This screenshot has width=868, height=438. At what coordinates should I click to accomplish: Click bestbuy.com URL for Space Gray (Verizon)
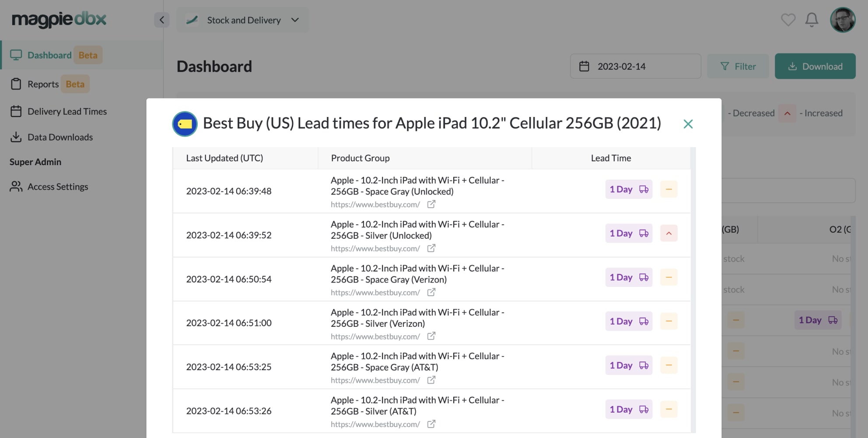(375, 292)
